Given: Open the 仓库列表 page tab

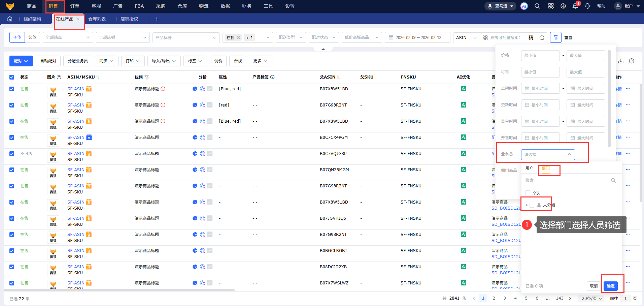Looking at the screenshot, I should (97, 19).
